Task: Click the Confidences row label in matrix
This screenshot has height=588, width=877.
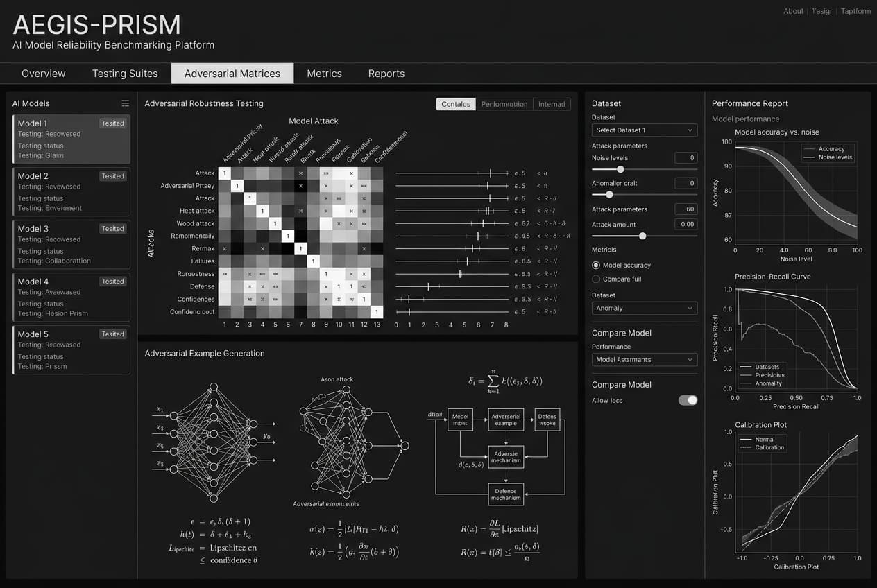Action: tap(196, 299)
